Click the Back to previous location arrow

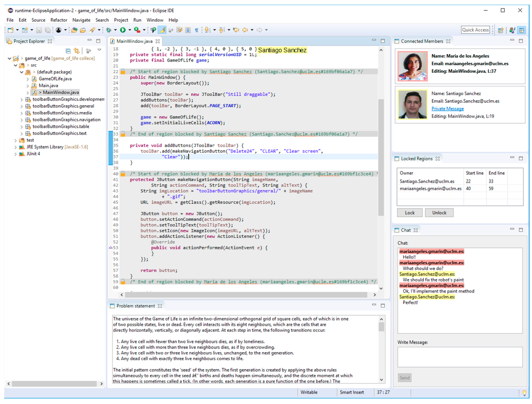coord(245,30)
